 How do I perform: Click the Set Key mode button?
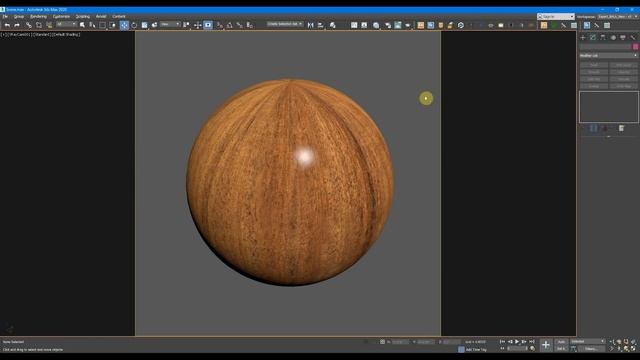click(561, 349)
